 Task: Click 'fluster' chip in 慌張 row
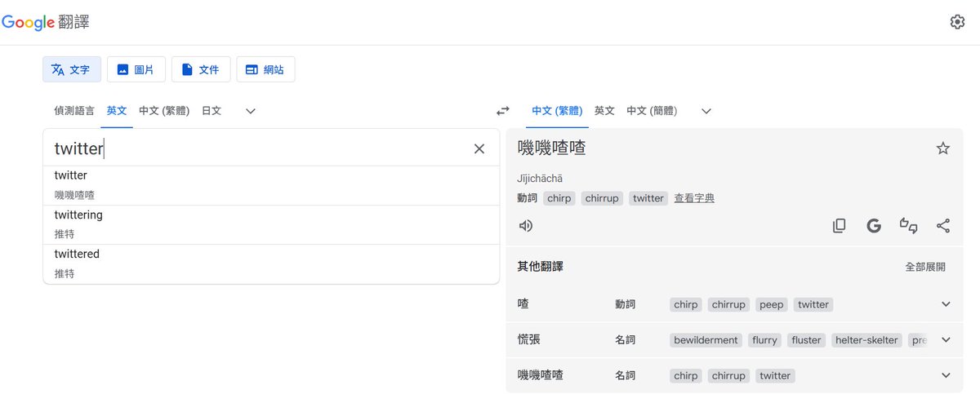[x=806, y=340]
